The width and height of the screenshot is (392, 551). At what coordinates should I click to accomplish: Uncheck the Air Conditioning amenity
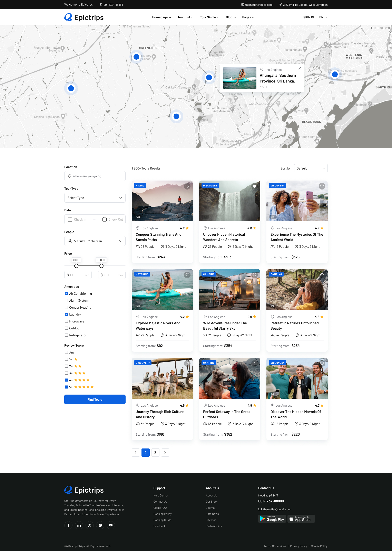pos(66,293)
